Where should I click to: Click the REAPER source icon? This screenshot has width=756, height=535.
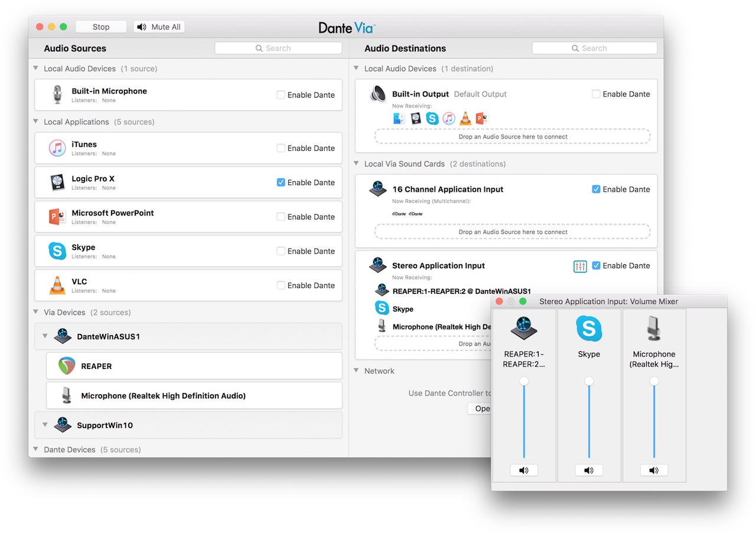coord(67,366)
